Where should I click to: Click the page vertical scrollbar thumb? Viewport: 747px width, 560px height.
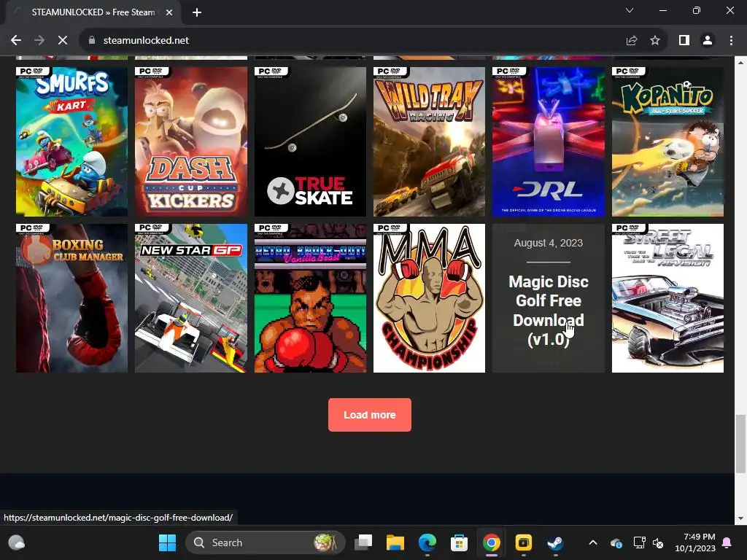pos(741,444)
